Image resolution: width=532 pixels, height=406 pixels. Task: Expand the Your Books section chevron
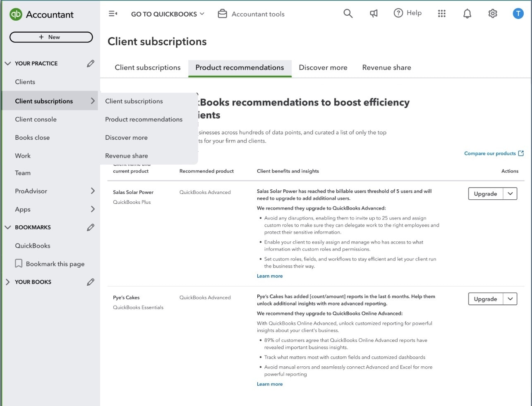[7, 282]
